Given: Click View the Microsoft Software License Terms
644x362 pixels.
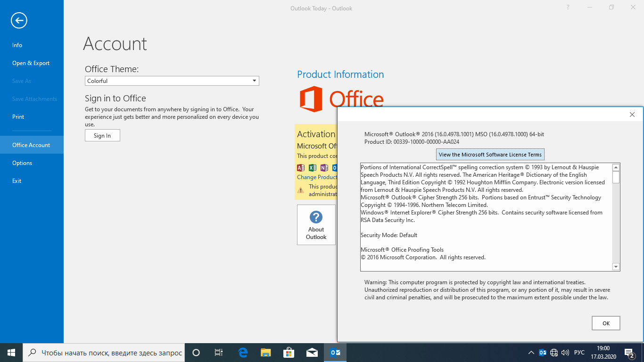Looking at the screenshot, I should click(490, 155).
